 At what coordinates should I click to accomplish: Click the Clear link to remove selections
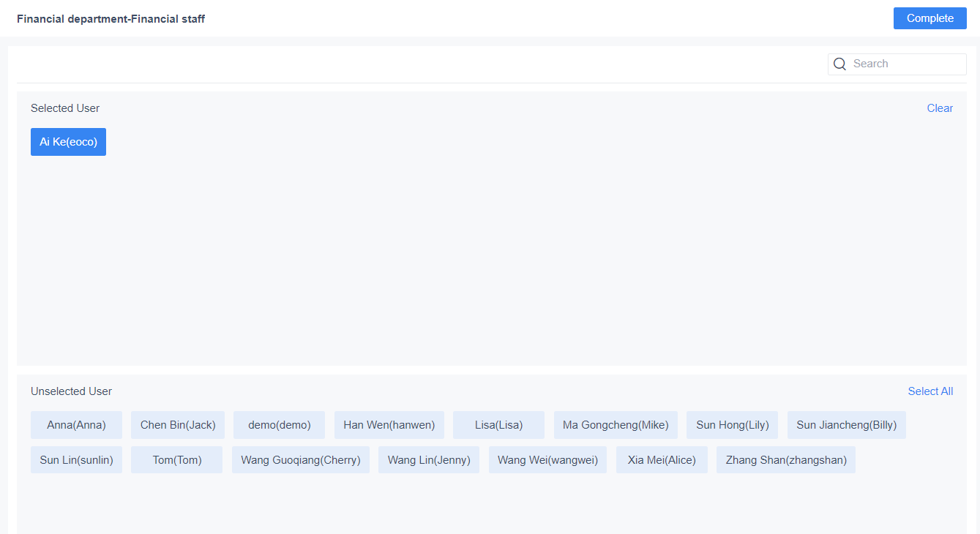[940, 108]
